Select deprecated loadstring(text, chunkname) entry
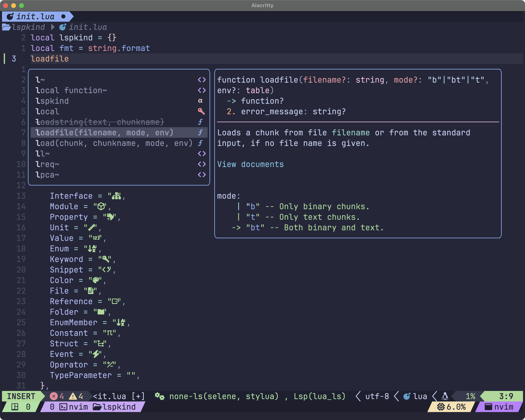The width and height of the screenshot is (525, 420). (119, 122)
